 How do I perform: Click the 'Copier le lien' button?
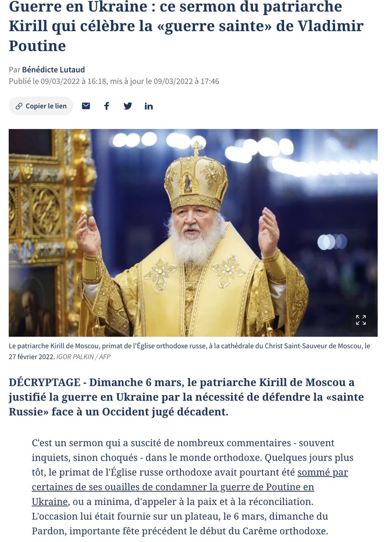pyautogui.click(x=41, y=106)
